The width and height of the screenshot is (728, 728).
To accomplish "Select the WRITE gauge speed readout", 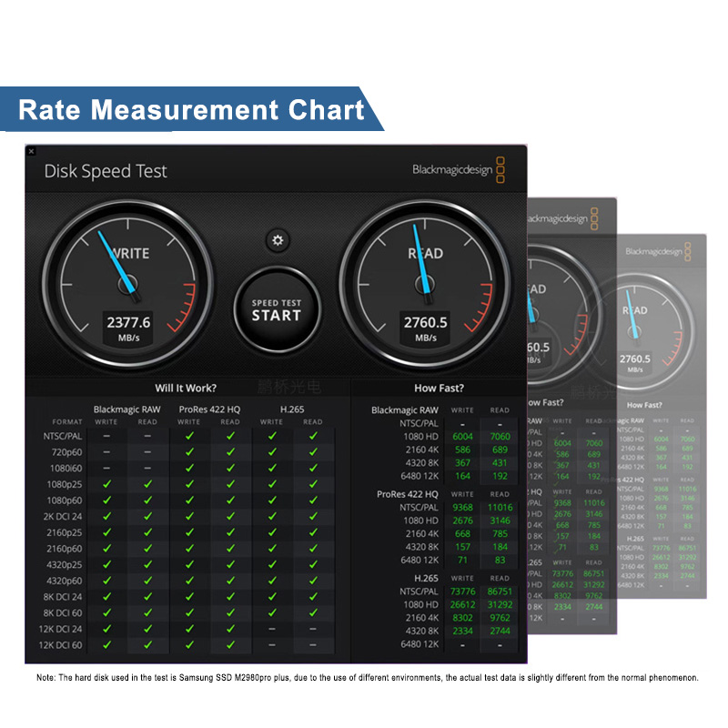I will (128, 328).
